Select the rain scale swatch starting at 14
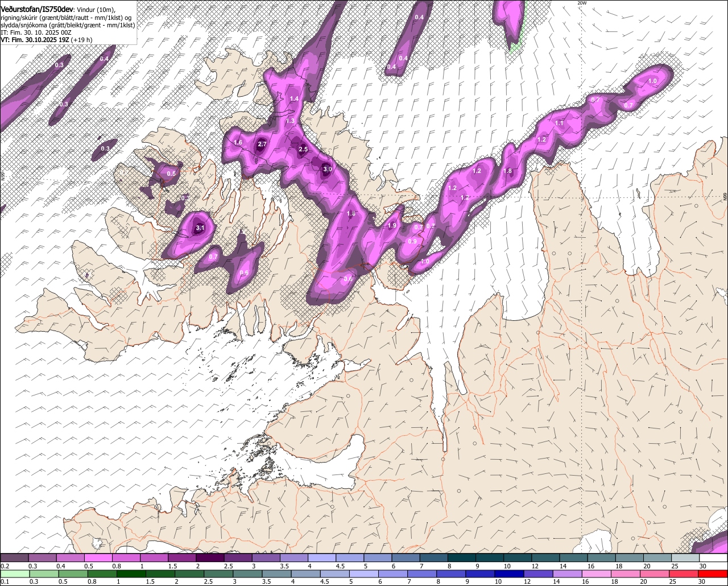The width and height of the screenshot is (728, 586). (x=568, y=573)
